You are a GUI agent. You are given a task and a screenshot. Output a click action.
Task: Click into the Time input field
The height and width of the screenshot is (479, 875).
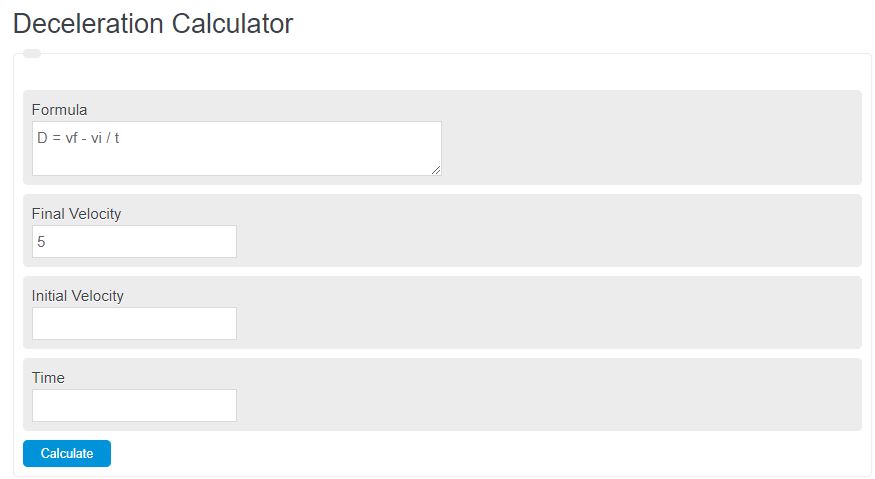(134, 405)
